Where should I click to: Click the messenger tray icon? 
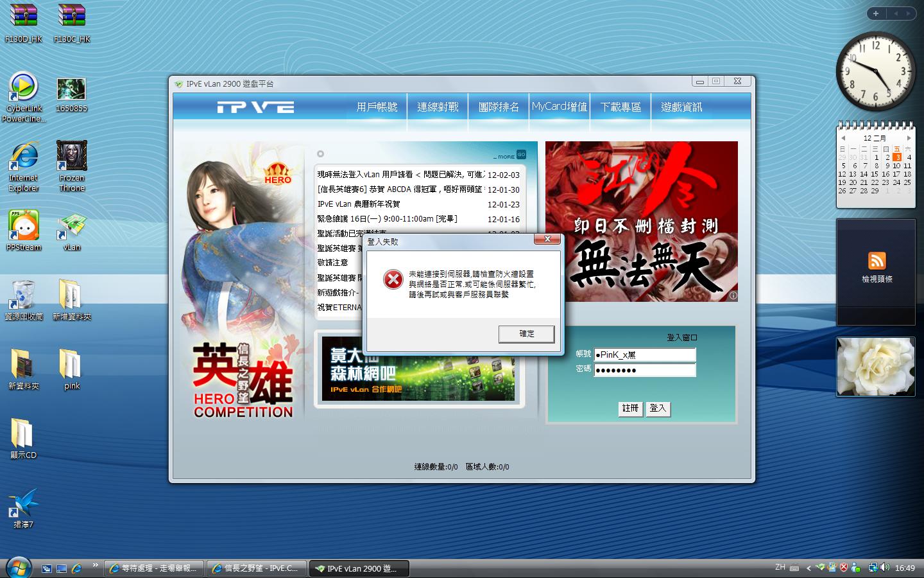click(855, 568)
